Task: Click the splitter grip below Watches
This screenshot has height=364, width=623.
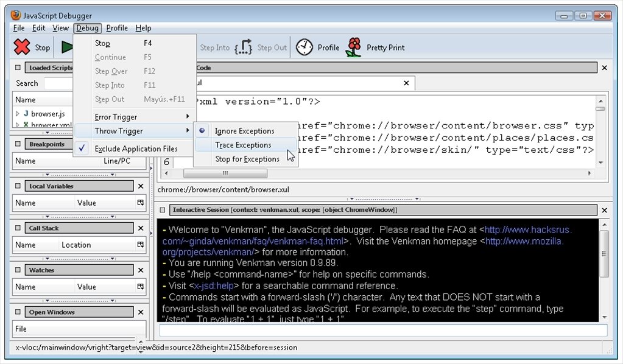Action: coord(79,301)
